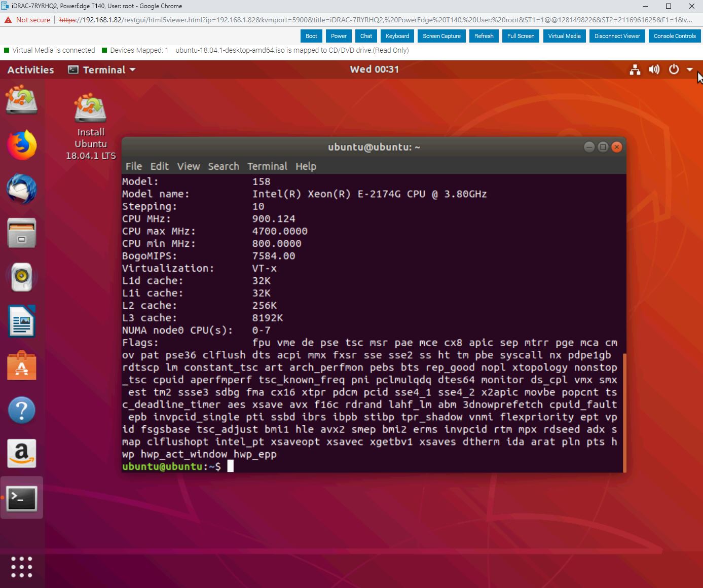The width and height of the screenshot is (703, 588).
Task: Open the terminal Search menu
Action: (x=224, y=166)
